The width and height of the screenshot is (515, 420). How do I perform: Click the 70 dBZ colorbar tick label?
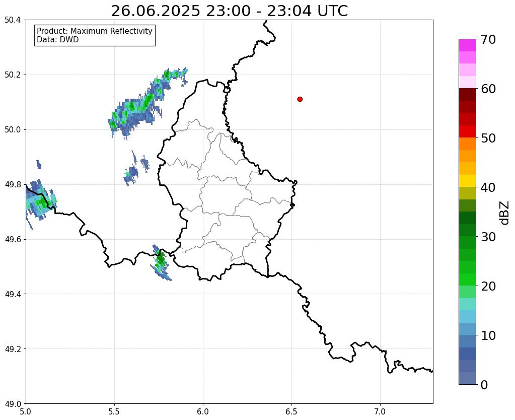coord(488,39)
